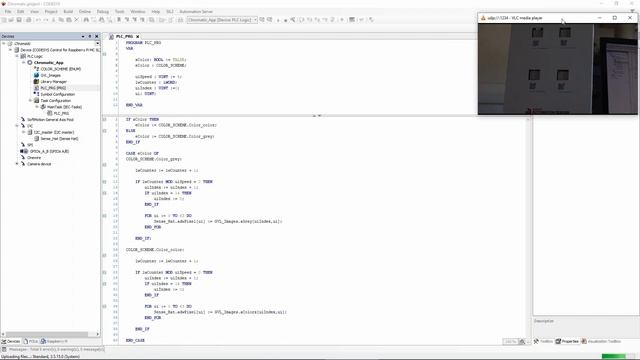Click the Stop application toolbar icon

285,20
